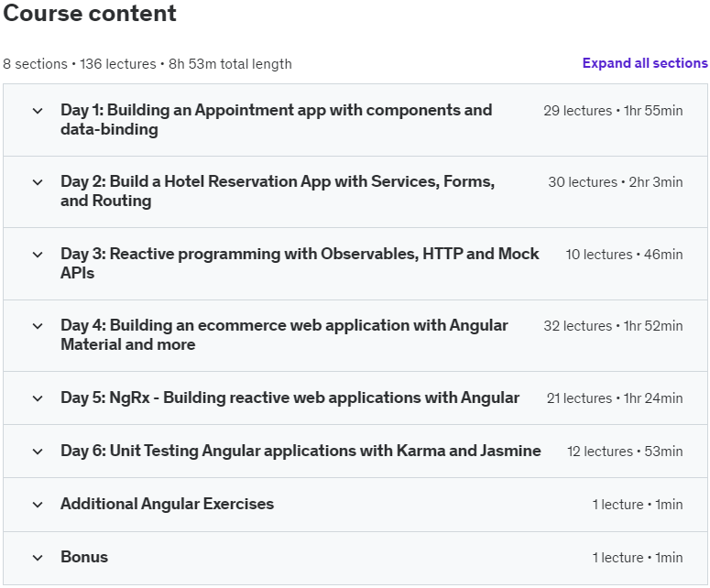Open Day 2: Build a Hotel Reservation App title
The width and height of the screenshot is (710, 588).
point(278,191)
